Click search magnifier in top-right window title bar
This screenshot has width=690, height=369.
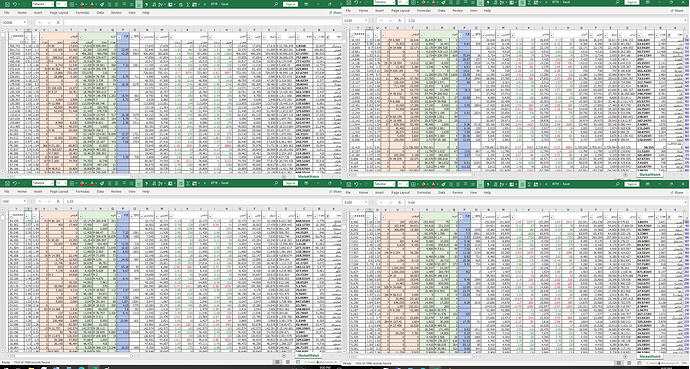pyautogui.click(x=618, y=2)
